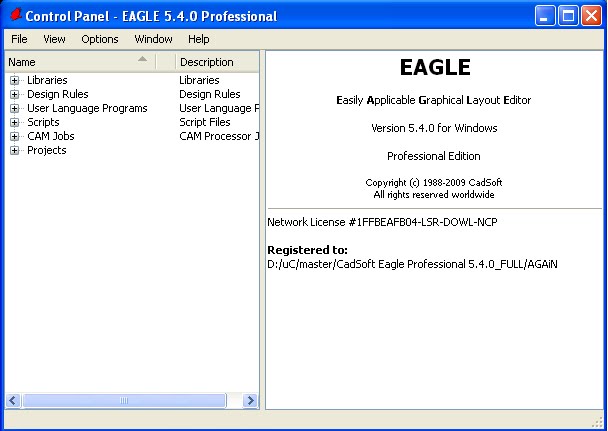
Task: Expand the Projects tree node
Action: coord(14,150)
